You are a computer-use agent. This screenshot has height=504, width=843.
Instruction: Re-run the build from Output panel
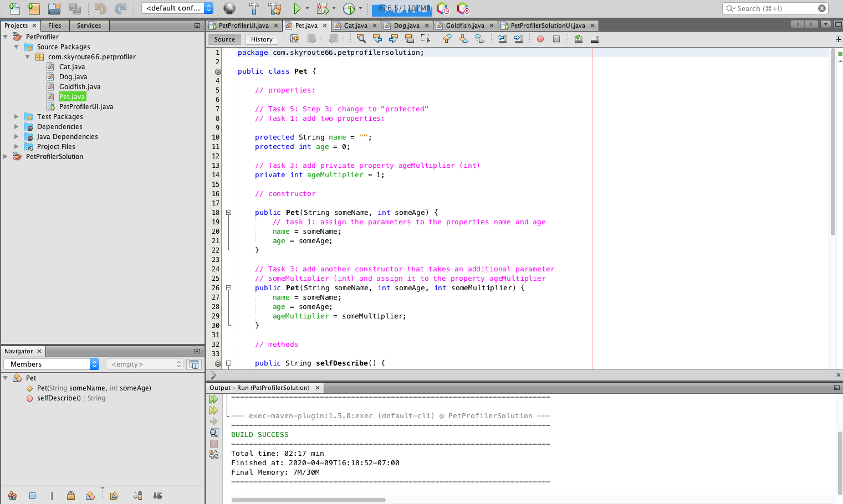click(213, 399)
